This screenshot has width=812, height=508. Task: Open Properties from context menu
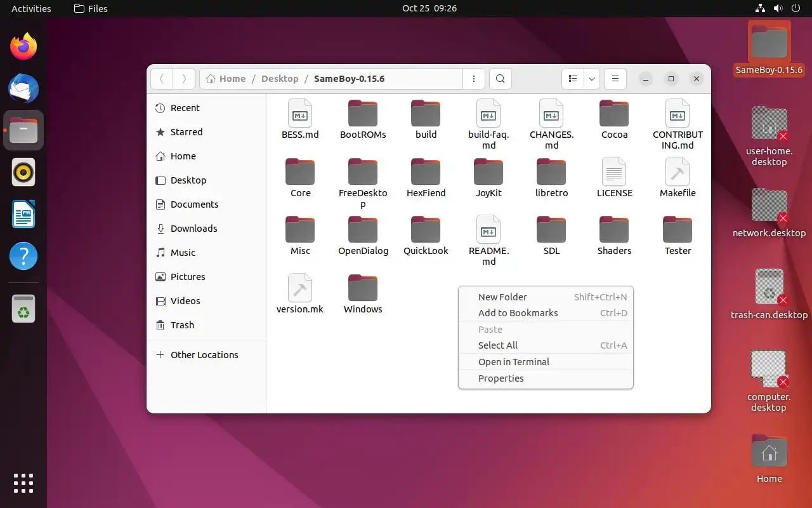pos(546,378)
